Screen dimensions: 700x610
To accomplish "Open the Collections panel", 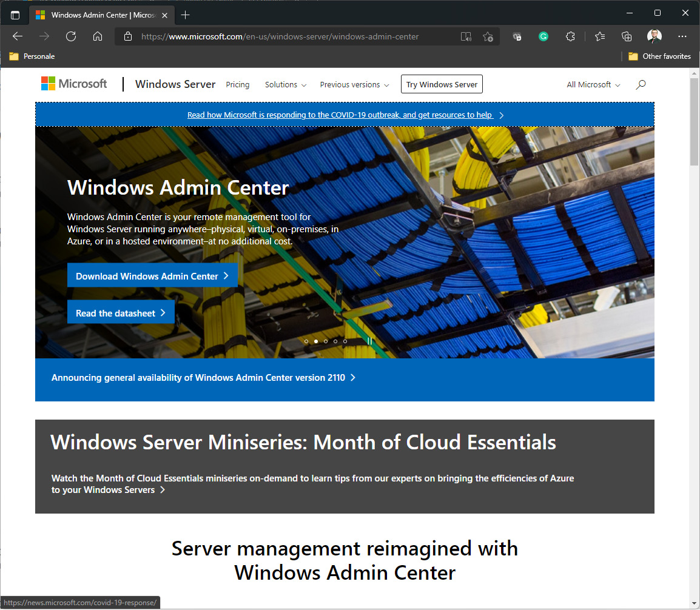I will [x=627, y=36].
